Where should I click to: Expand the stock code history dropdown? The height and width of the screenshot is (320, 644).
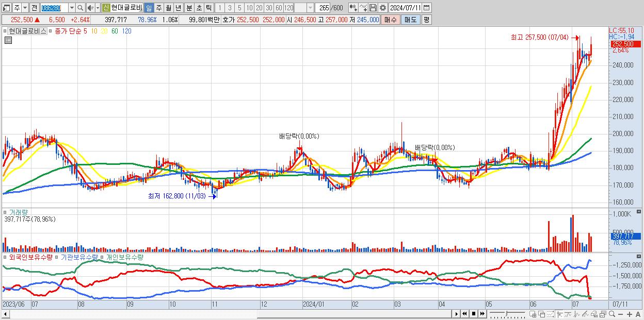tap(72, 8)
